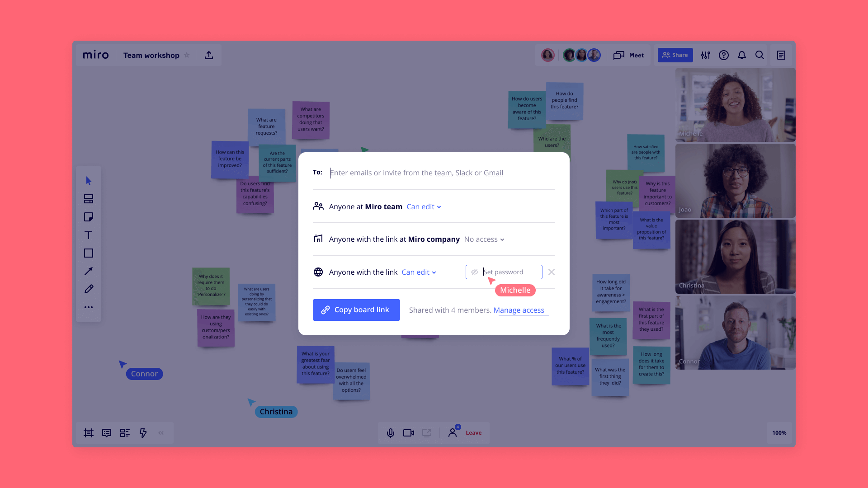The width and height of the screenshot is (868, 488).
Task: Select the pen/draw tool
Action: 88,288
